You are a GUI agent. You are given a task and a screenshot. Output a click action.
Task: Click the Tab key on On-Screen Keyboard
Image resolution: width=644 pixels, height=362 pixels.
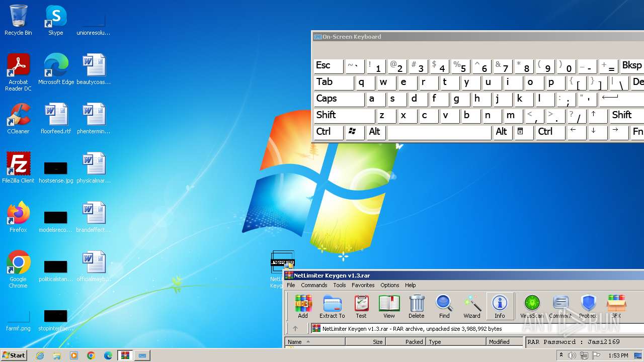[x=334, y=82]
